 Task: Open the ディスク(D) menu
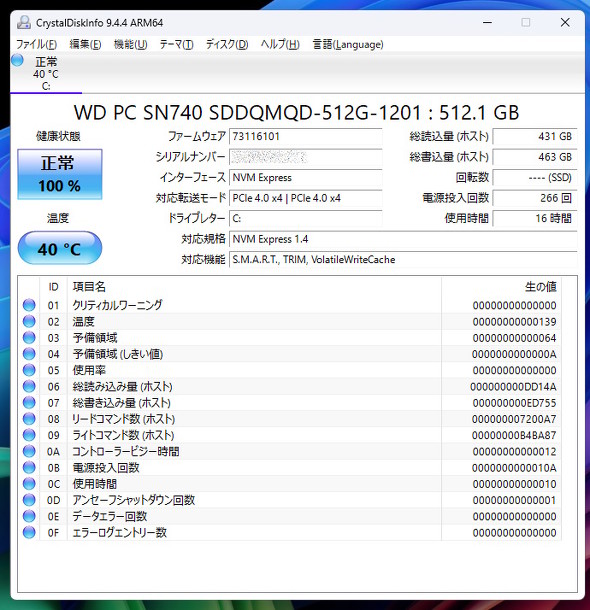227,44
